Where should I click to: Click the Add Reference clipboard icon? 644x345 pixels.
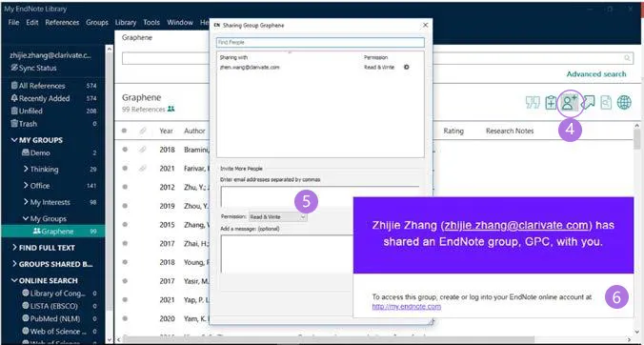[x=551, y=103]
